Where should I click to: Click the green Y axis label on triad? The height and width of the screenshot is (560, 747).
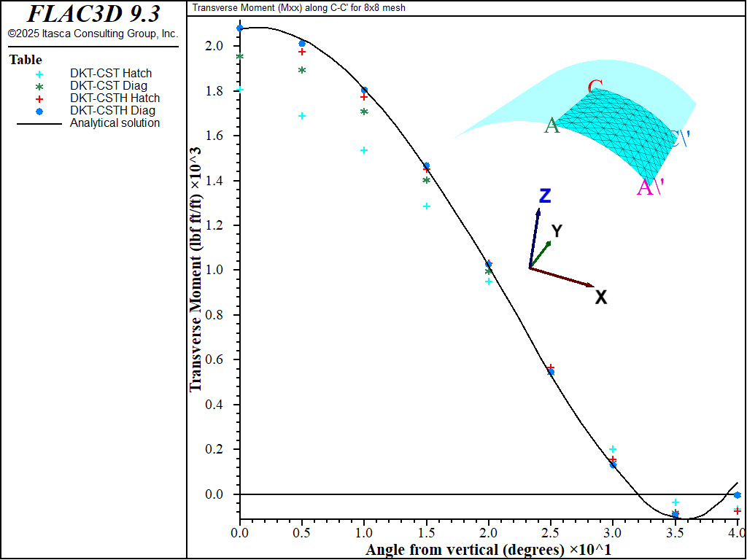557,231
